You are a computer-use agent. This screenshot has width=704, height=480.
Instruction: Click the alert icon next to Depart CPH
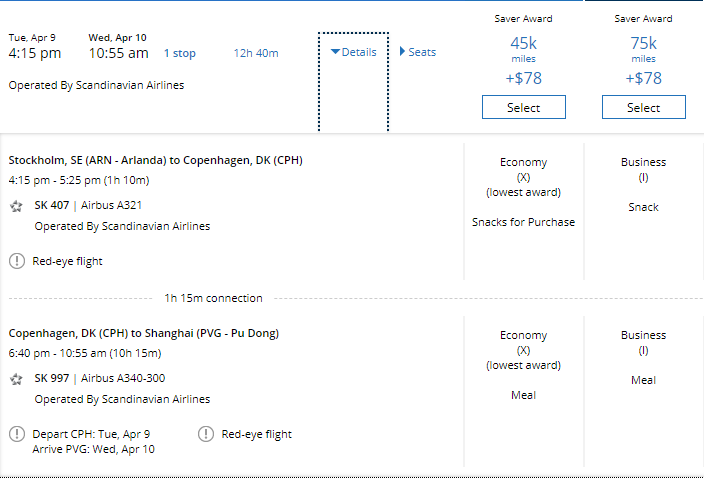tap(17, 434)
